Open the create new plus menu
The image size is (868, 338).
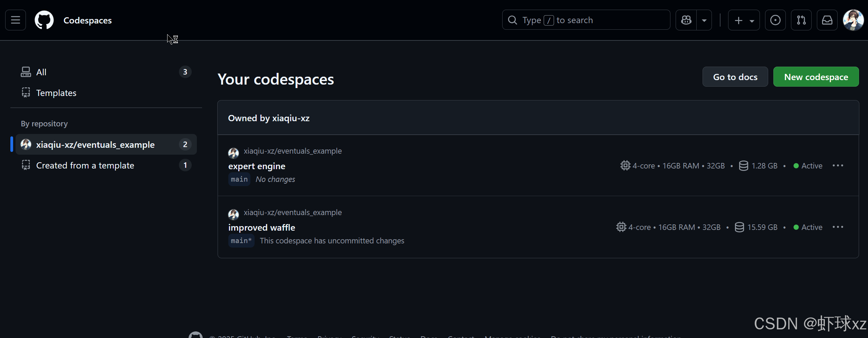(744, 20)
